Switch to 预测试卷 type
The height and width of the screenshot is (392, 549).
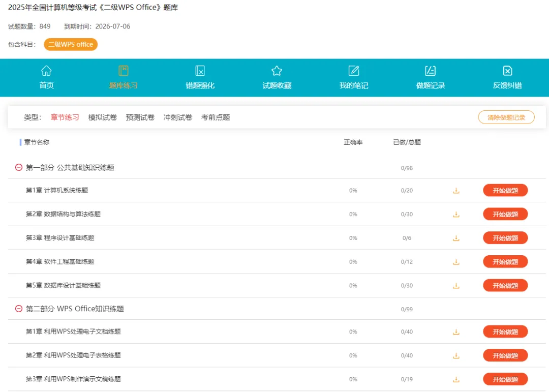[140, 117]
